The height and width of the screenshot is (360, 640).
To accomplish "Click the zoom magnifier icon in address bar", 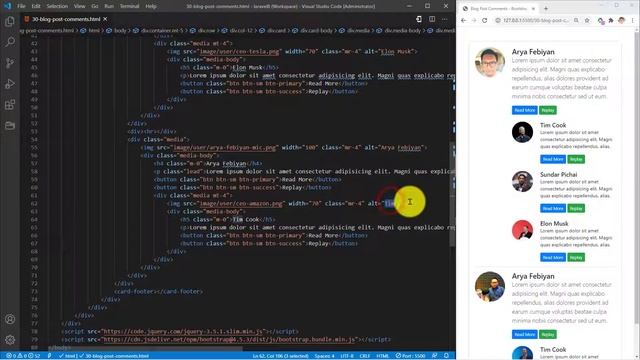I will [x=576, y=20].
